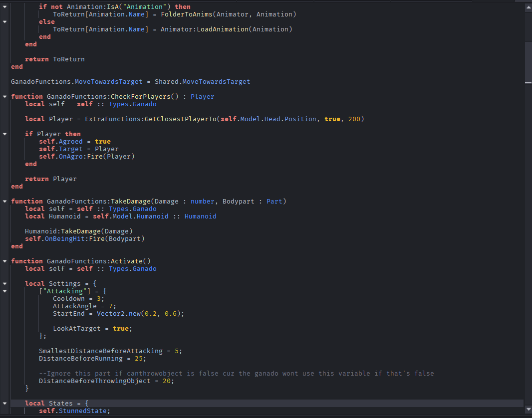The image size is (532, 418).
Task: Click 'SmallestDistanceBeforeAttacking' variable
Action: 101,351
